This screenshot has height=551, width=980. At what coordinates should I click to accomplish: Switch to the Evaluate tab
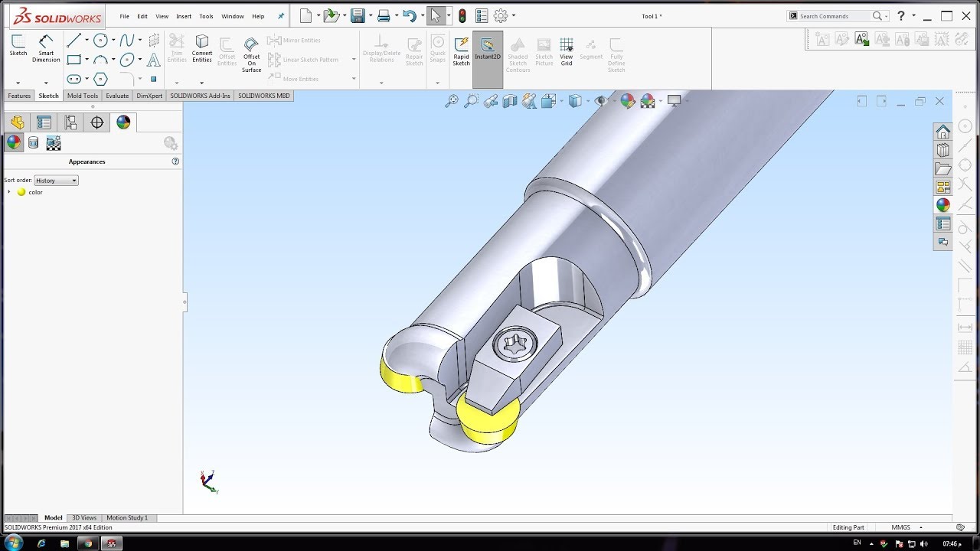click(117, 96)
